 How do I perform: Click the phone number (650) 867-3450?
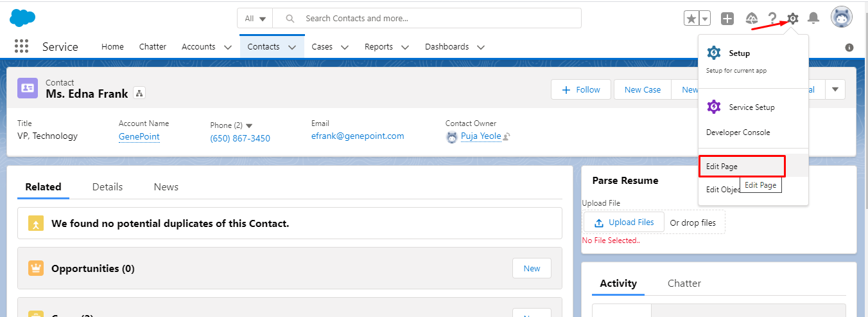[x=240, y=138]
